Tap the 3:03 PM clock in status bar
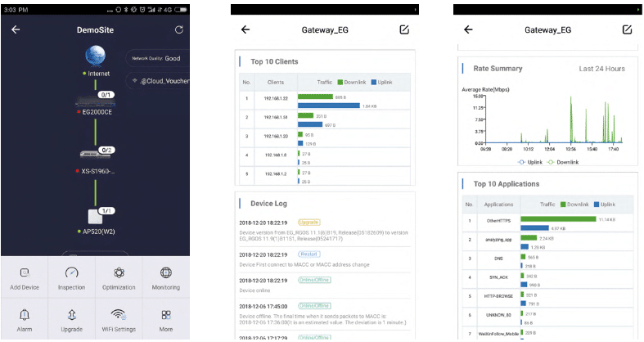The height and width of the screenshot is (342, 644). click(x=16, y=10)
